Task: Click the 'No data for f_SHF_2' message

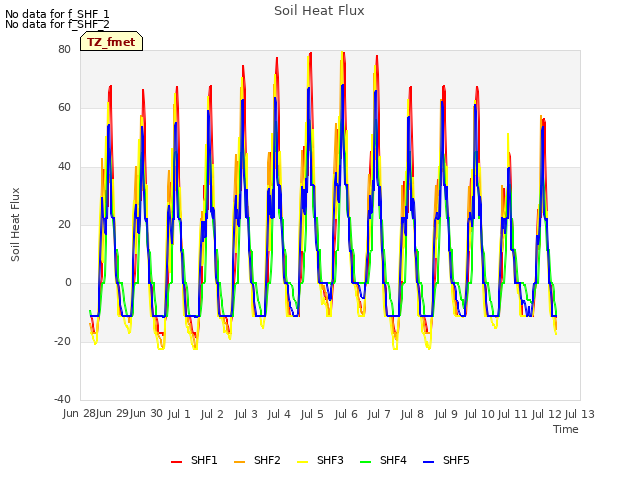Action: point(57,24)
